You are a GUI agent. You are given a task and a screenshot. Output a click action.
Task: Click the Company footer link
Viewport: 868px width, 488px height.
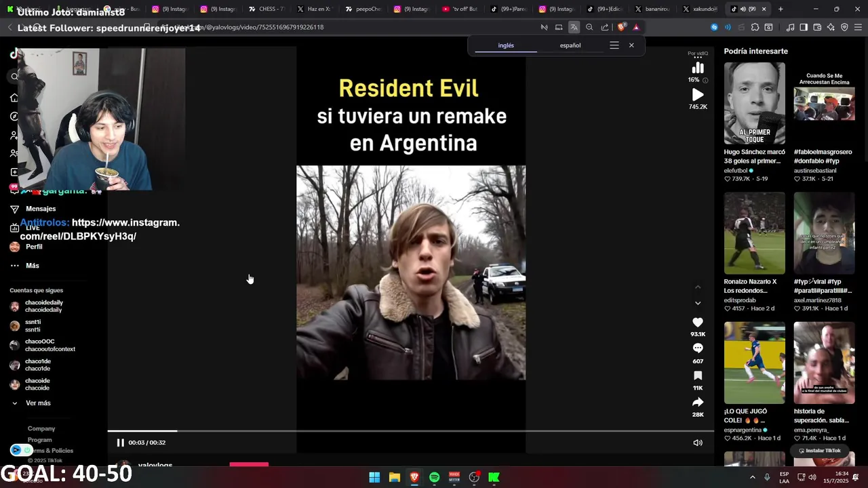[x=41, y=428]
